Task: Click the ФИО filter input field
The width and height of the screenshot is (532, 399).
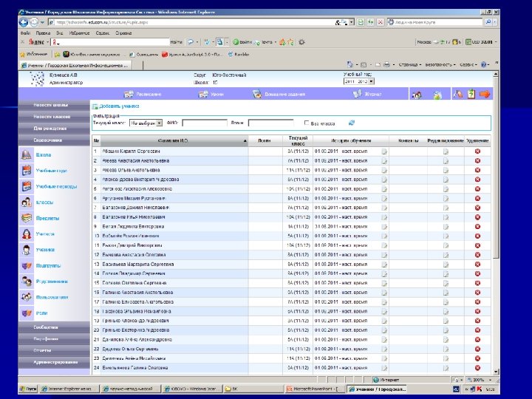Action: point(205,123)
